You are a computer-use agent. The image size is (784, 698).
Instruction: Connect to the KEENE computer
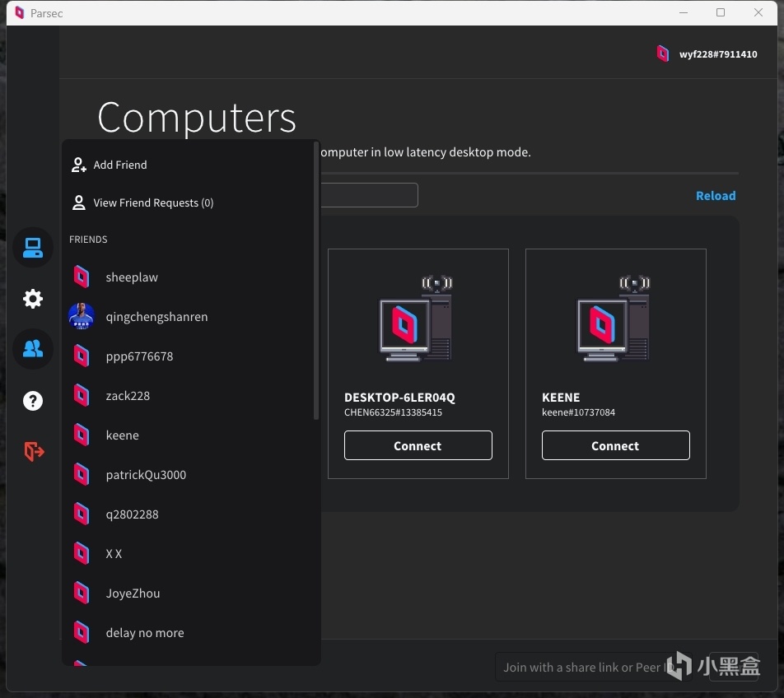(x=615, y=445)
